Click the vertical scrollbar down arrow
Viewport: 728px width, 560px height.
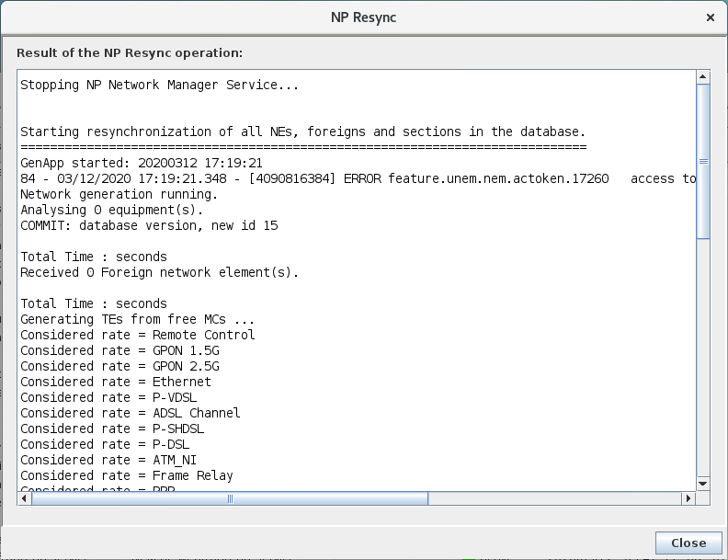(703, 484)
